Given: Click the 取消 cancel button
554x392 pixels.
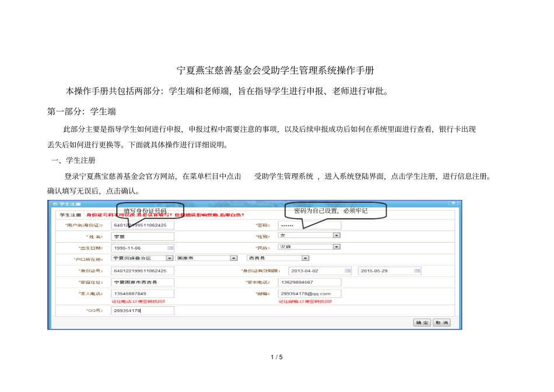Looking at the screenshot, I should (441, 323).
